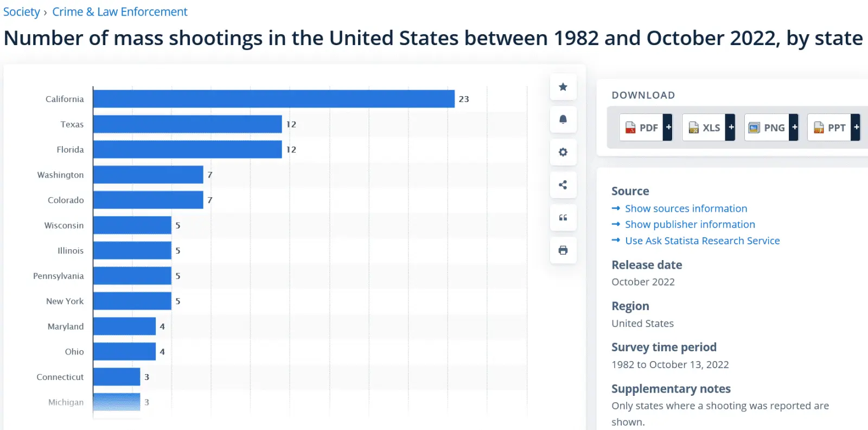Click the share statistic icon
This screenshot has width=868, height=430.
point(563,185)
